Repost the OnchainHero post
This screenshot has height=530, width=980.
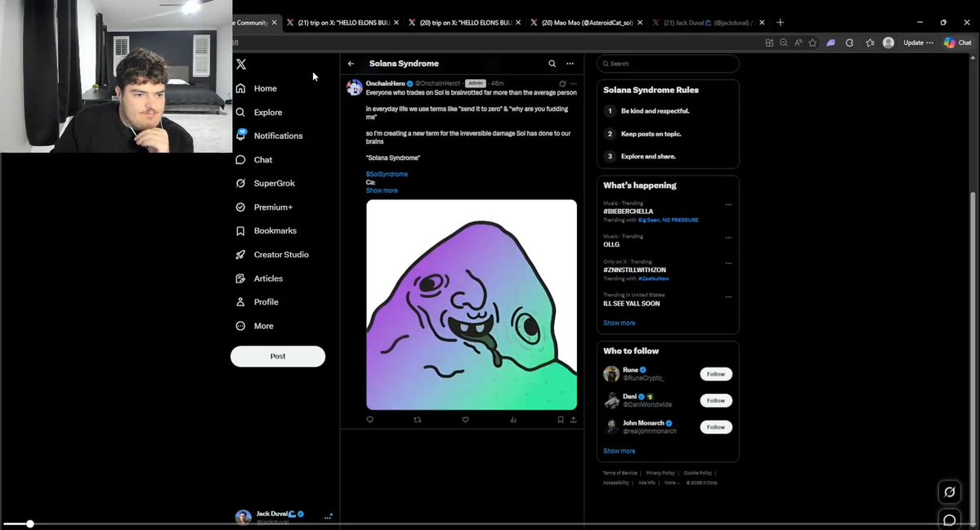(x=418, y=420)
